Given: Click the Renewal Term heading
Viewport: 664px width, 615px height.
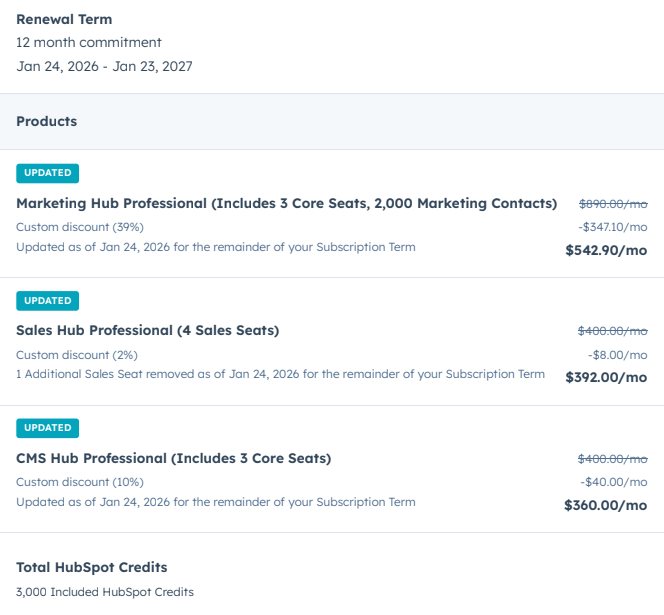Looking at the screenshot, I should coord(64,19).
